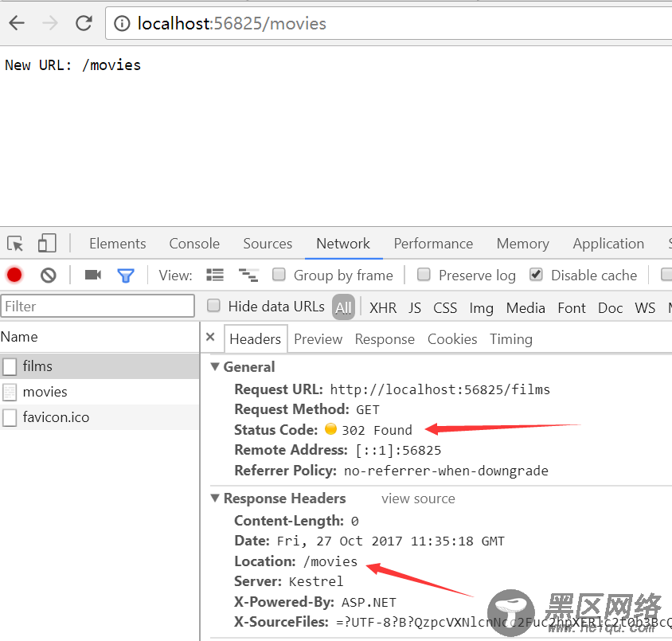Toggle the network filter funnel icon
The image size is (672, 641).
tap(126, 276)
